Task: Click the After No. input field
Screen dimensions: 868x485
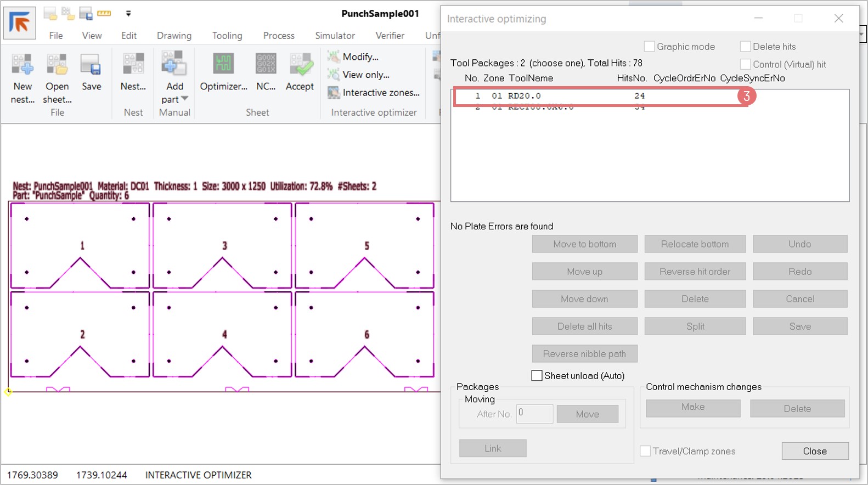Action: coord(534,414)
